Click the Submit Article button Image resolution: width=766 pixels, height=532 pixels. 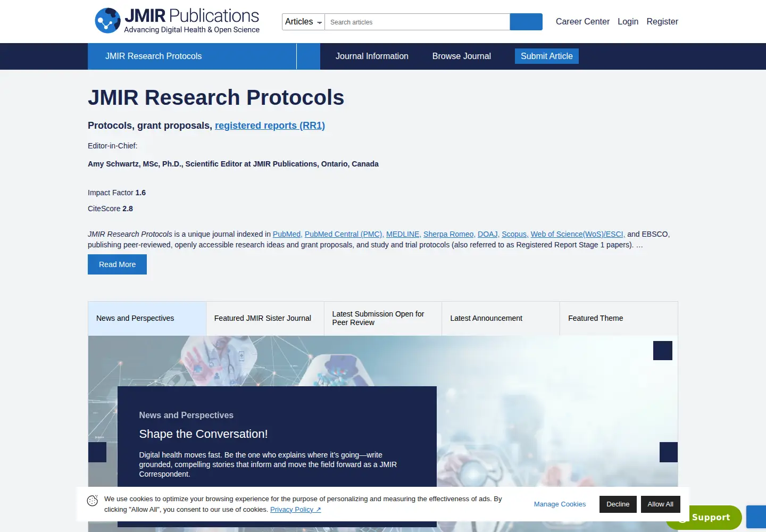pyautogui.click(x=547, y=56)
